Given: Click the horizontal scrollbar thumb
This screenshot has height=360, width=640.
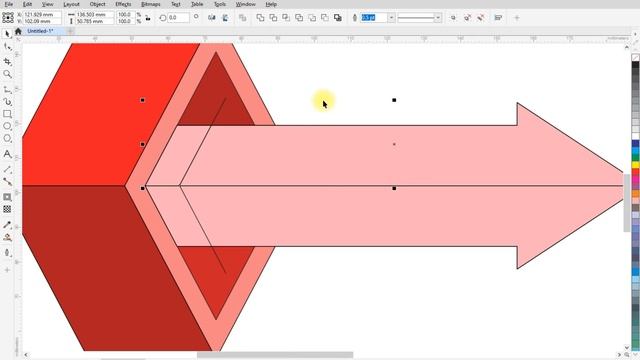Looking at the screenshot, I should point(275,355).
